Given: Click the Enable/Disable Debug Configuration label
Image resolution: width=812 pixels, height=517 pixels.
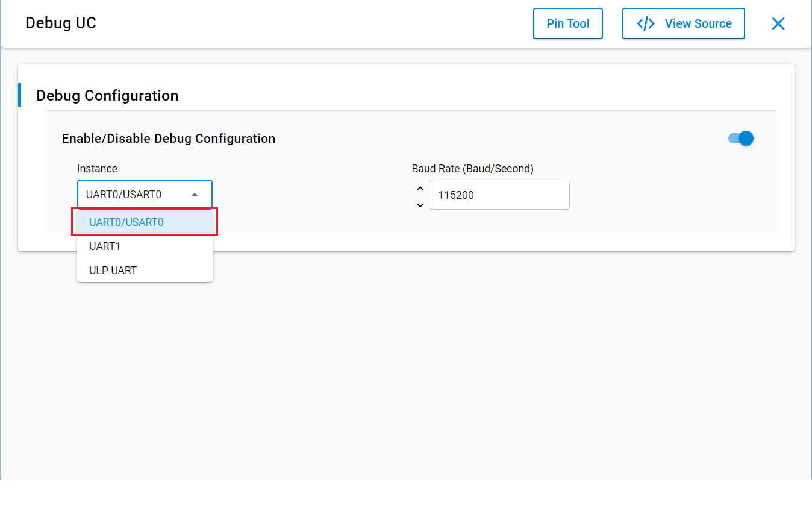Looking at the screenshot, I should (x=169, y=139).
